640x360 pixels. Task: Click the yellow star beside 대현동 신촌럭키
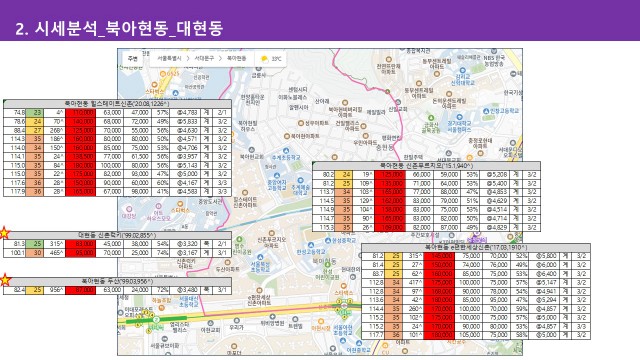4,233
